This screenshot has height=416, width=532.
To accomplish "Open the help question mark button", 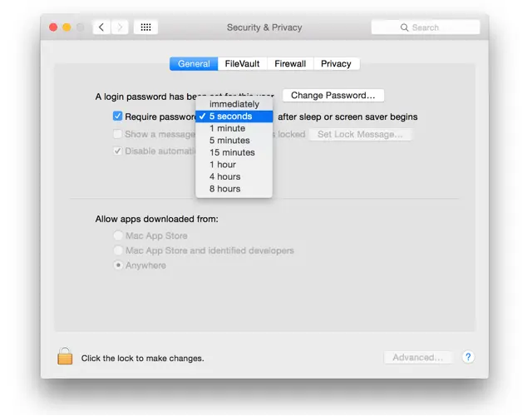I will point(468,357).
